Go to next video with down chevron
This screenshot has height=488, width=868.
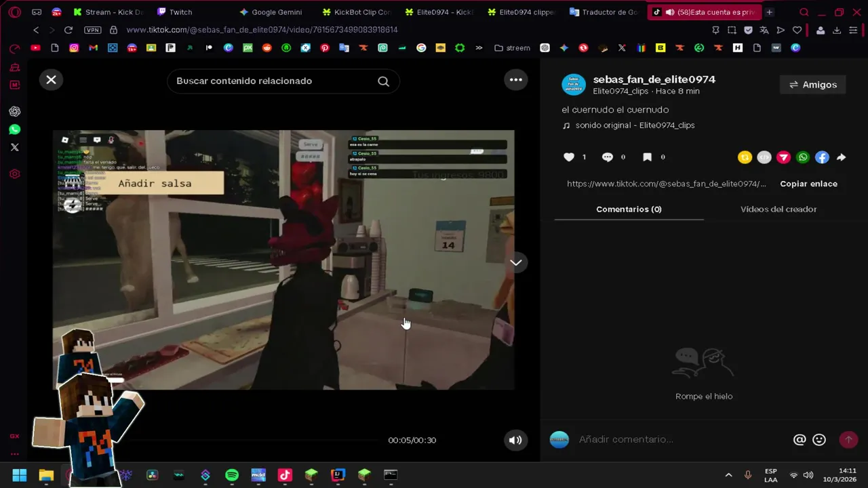(516, 262)
